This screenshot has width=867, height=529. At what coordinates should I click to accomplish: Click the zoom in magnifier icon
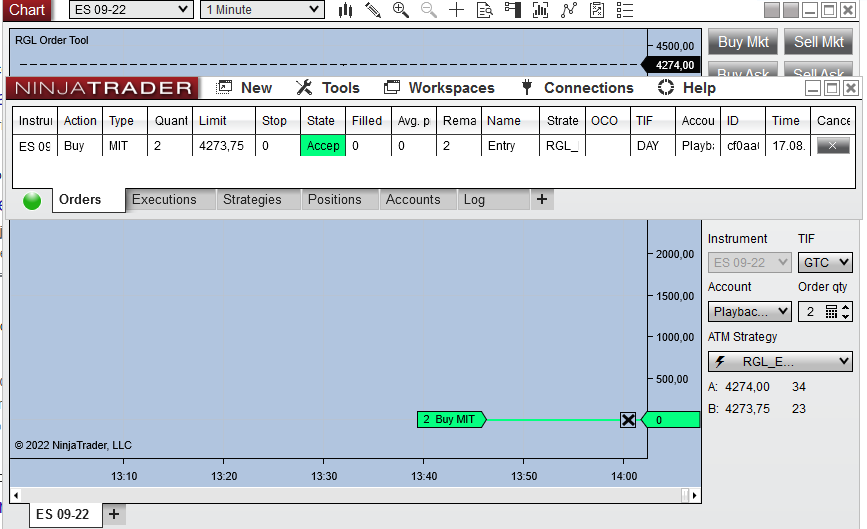(401, 10)
